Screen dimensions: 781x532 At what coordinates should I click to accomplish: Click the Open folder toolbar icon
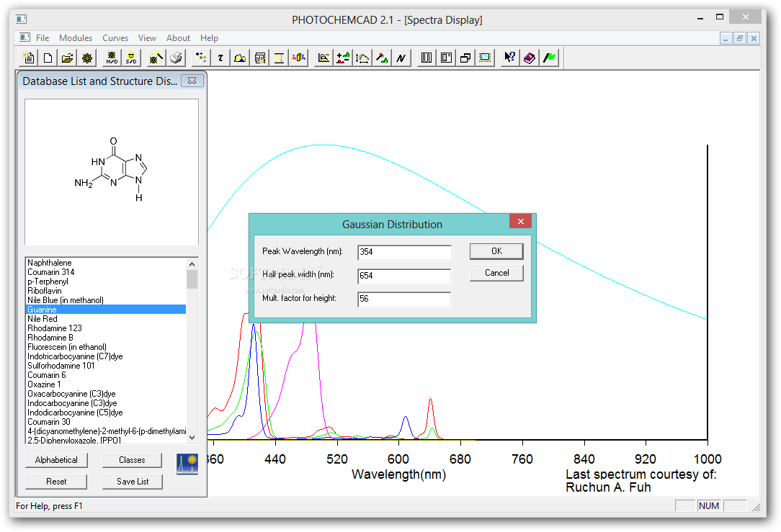coord(67,58)
